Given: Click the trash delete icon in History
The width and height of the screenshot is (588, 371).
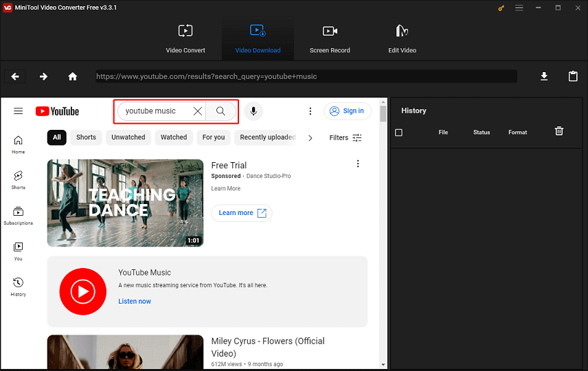Looking at the screenshot, I should click(558, 131).
